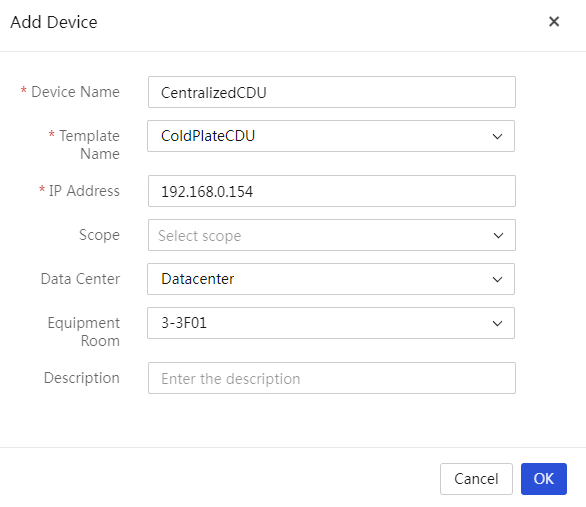Viewport: 586px width, 507px height.
Task: Click the Template Name label
Action: pos(89,145)
